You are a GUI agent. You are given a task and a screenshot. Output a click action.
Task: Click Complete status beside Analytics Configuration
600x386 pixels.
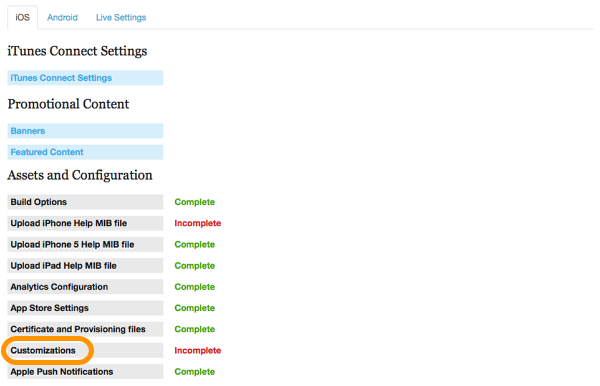tap(194, 287)
